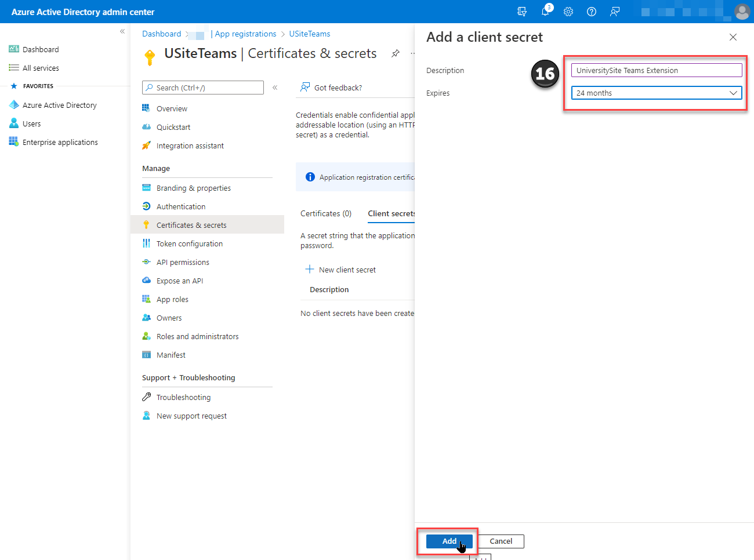Open the Expires dropdown showing 24 months

[x=657, y=93]
